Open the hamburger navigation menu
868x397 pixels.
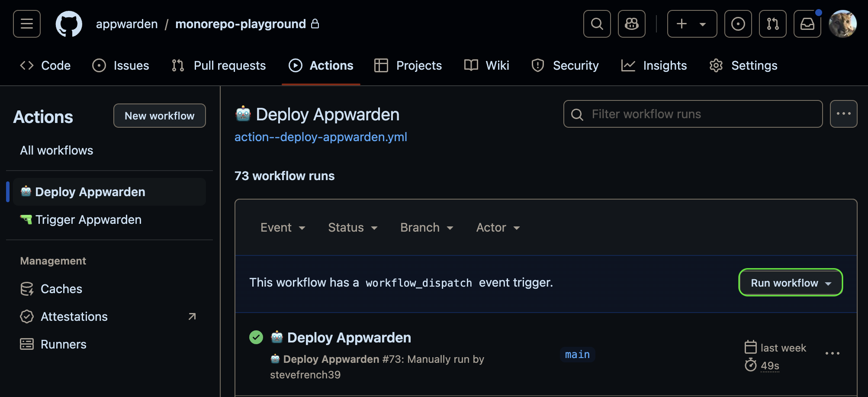click(26, 24)
